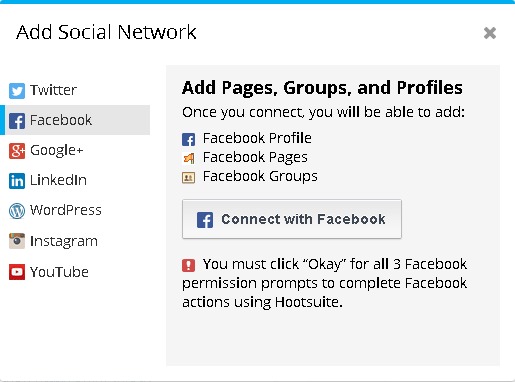Click Connect with Facebook button

pos(292,219)
